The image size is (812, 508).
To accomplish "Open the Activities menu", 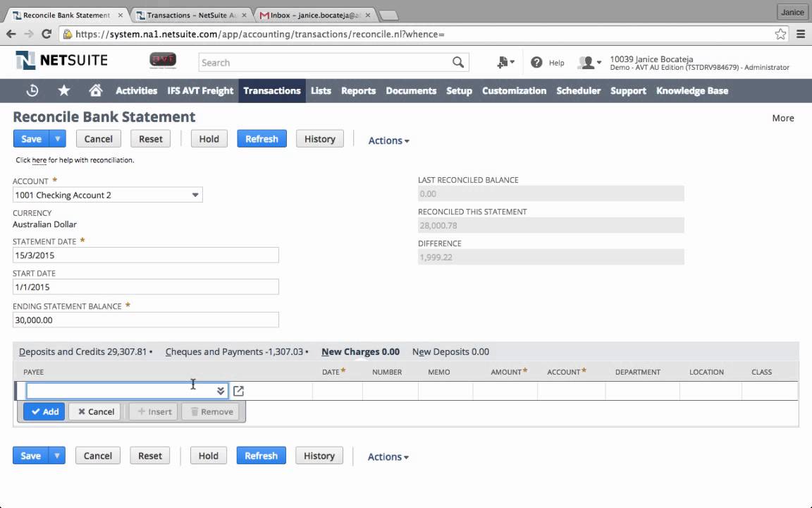I will [136, 91].
